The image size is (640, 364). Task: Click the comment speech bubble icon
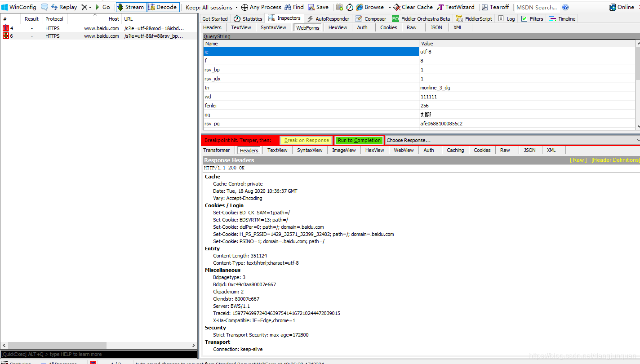[44, 7]
